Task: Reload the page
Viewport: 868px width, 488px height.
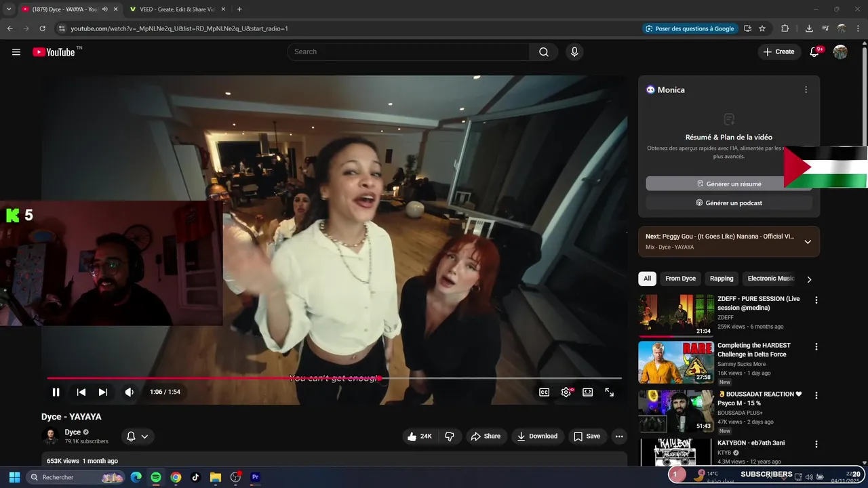Action: click(x=42, y=28)
